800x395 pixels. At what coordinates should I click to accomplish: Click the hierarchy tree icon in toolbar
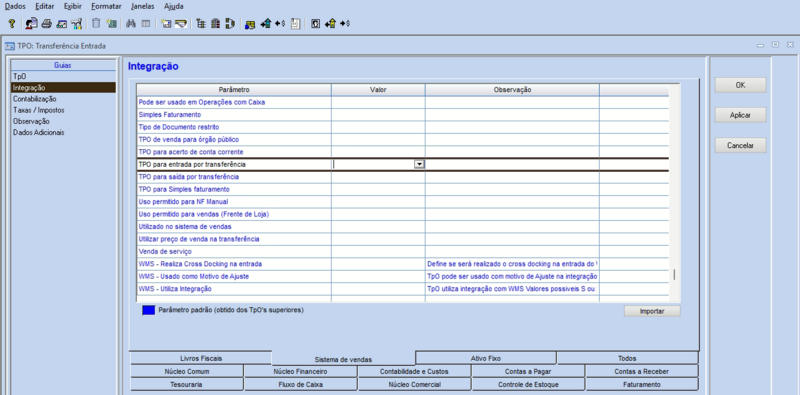(x=201, y=23)
